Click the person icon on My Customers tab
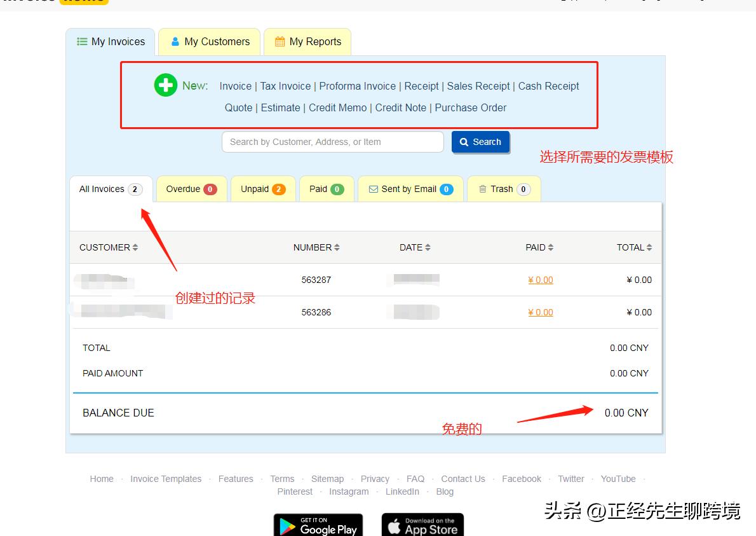The height and width of the screenshot is (536, 756). click(174, 41)
